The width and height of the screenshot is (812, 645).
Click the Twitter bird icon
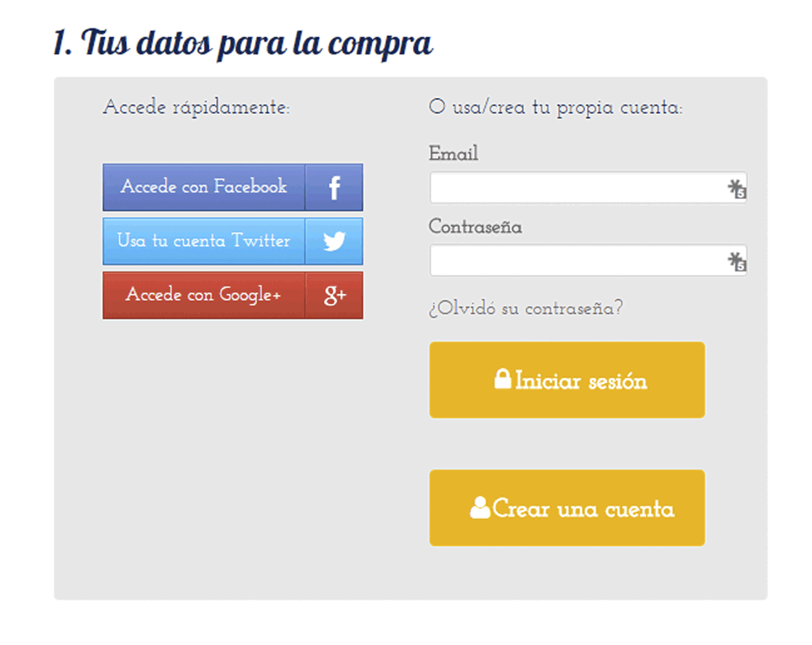pos(334,241)
